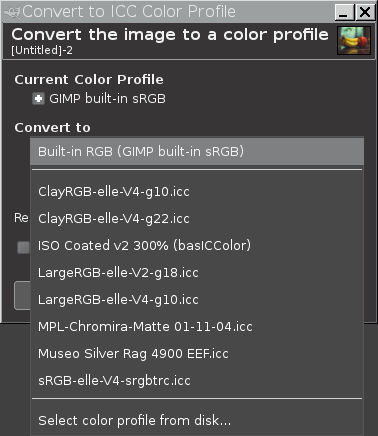Minimize the Convert to ICC Color Profile dialog
This screenshot has width=378, height=436.
point(344,12)
